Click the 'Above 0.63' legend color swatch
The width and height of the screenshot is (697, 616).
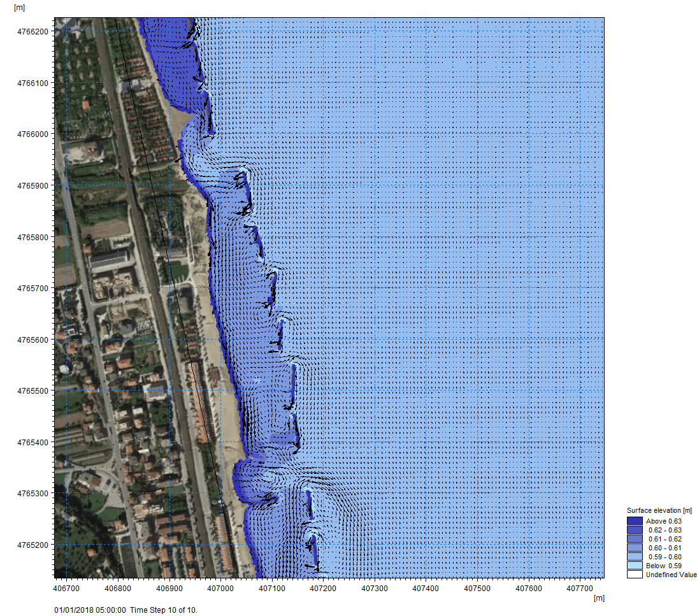click(x=635, y=521)
